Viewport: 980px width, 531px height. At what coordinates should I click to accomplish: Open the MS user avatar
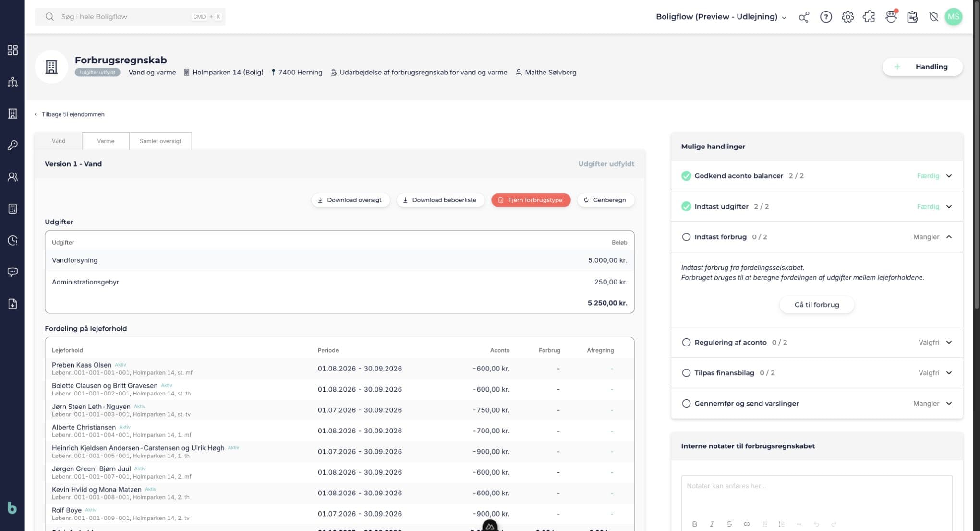point(954,17)
